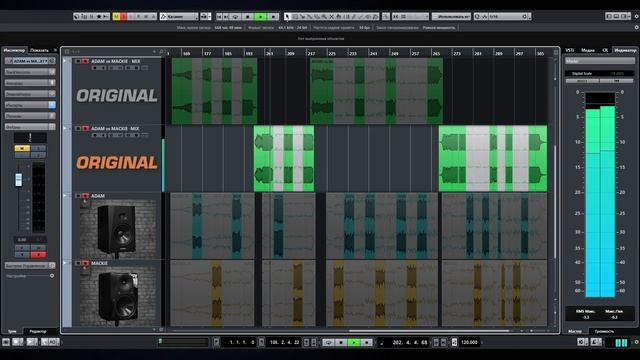Toggle mute button on ADAM track
Viewport: 640px width, 360px height.
coord(78,196)
